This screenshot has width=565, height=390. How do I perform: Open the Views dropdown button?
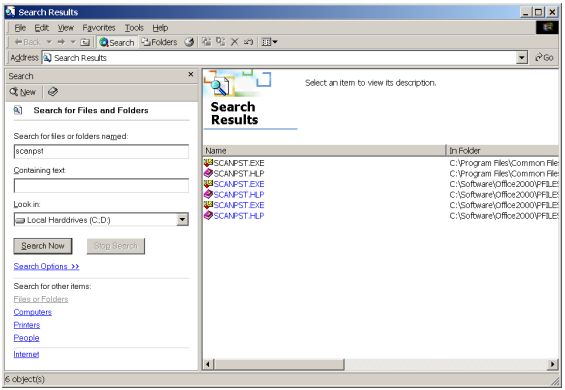269,42
